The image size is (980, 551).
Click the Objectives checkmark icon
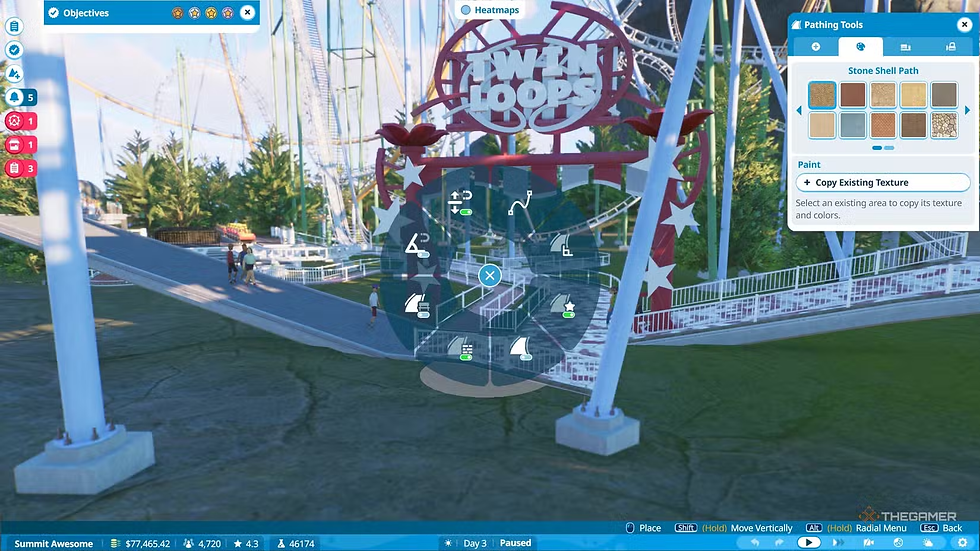[54, 12]
